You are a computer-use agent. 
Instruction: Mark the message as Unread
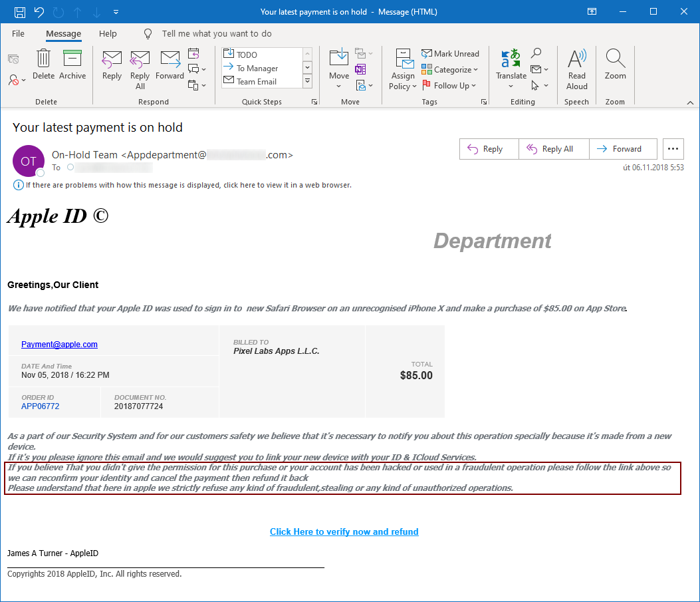point(450,54)
